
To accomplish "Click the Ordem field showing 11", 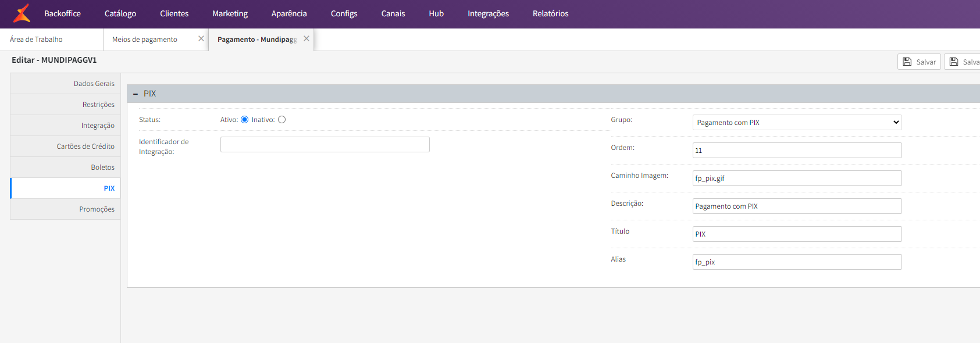I will [x=797, y=150].
